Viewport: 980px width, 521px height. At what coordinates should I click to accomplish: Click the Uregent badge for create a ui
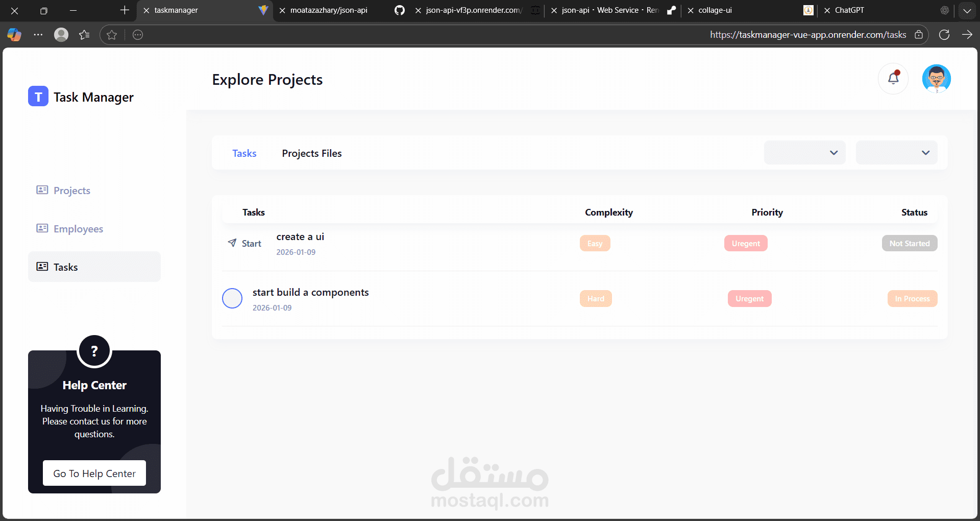[x=746, y=243]
